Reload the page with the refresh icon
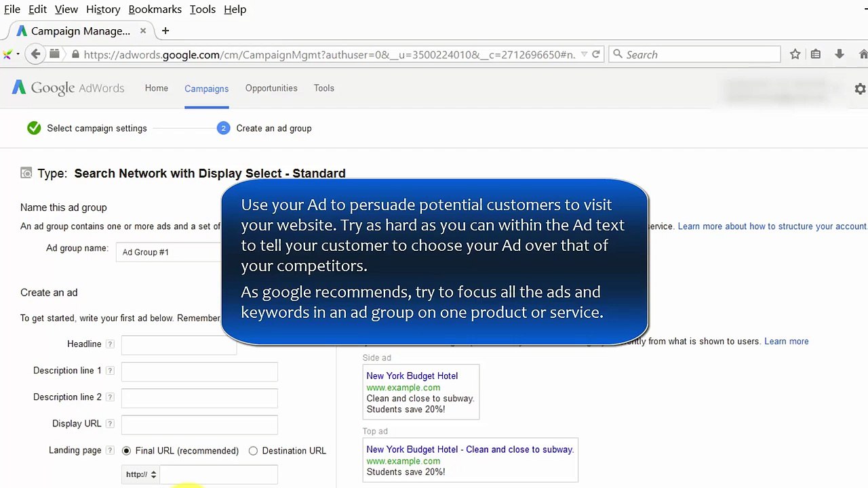 coord(596,54)
